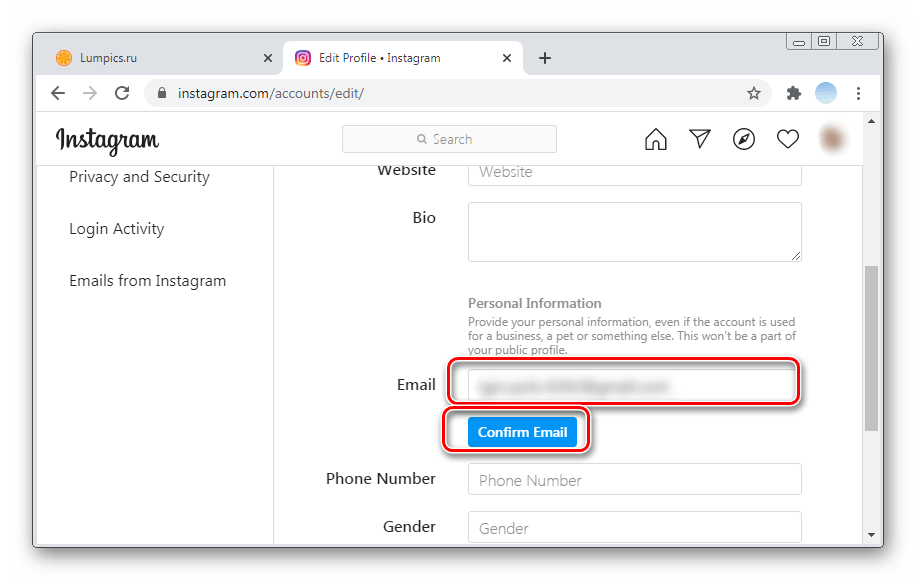Open Login Activity section
Viewport: 916px width, 580px height.
pyautogui.click(x=116, y=229)
